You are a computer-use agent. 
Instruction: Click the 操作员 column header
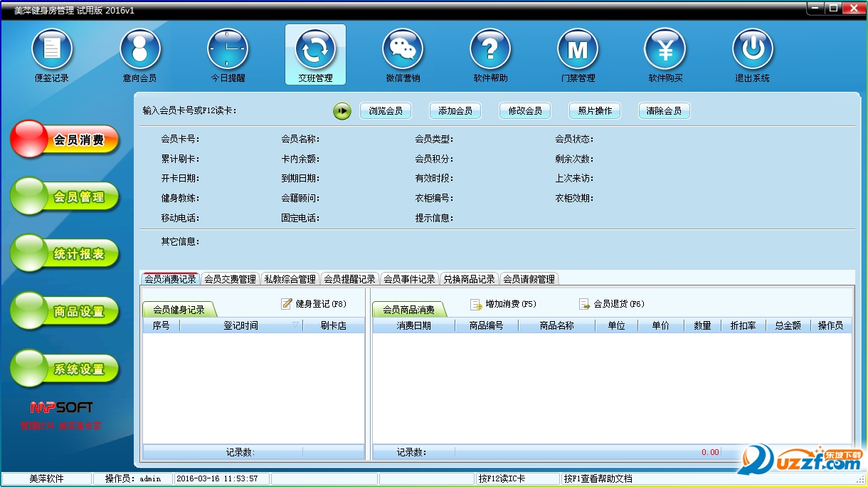point(830,325)
